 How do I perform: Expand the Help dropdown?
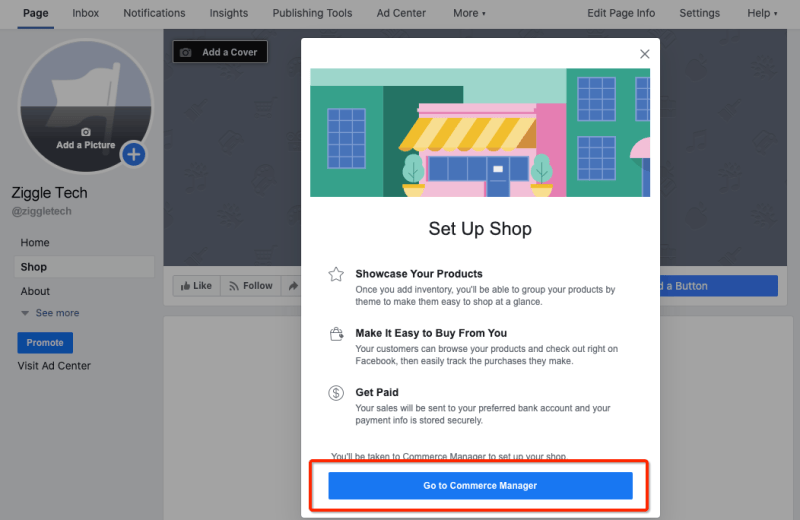click(x=762, y=13)
